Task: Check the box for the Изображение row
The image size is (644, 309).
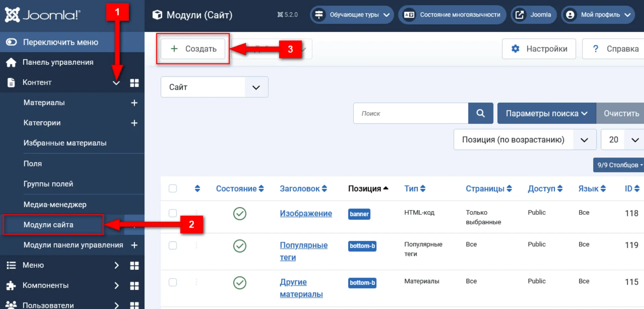Action: [x=173, y=213]
